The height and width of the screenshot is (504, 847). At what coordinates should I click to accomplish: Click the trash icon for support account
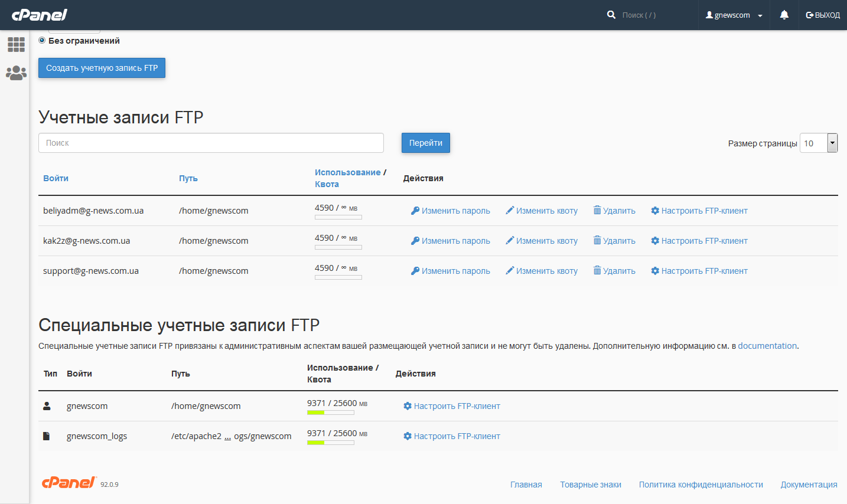597,271
